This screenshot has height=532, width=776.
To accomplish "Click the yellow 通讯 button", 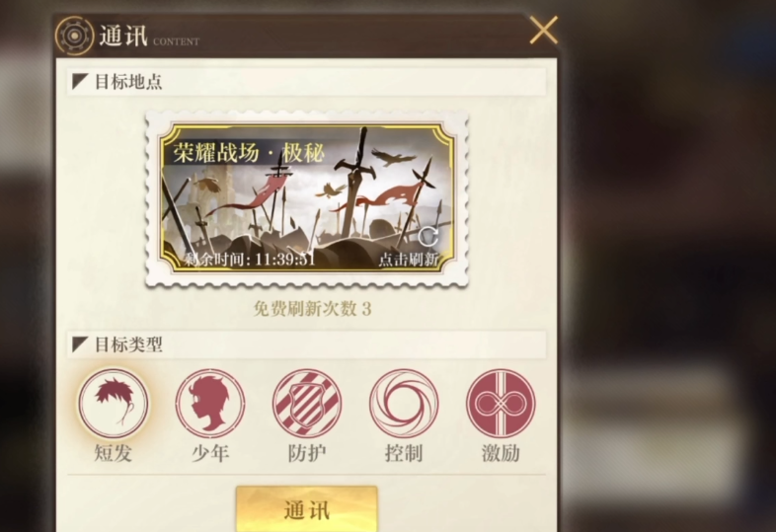I will coord(307,509).
